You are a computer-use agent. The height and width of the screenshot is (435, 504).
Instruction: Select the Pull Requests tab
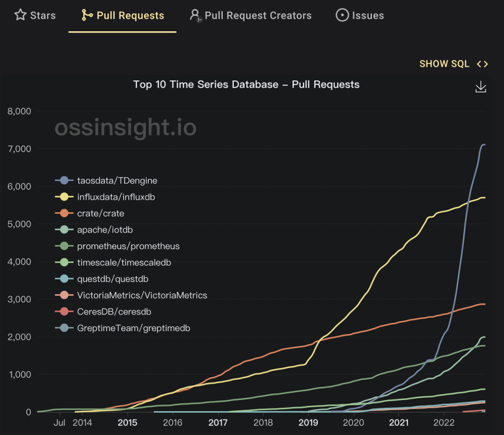tap(122, 15)
